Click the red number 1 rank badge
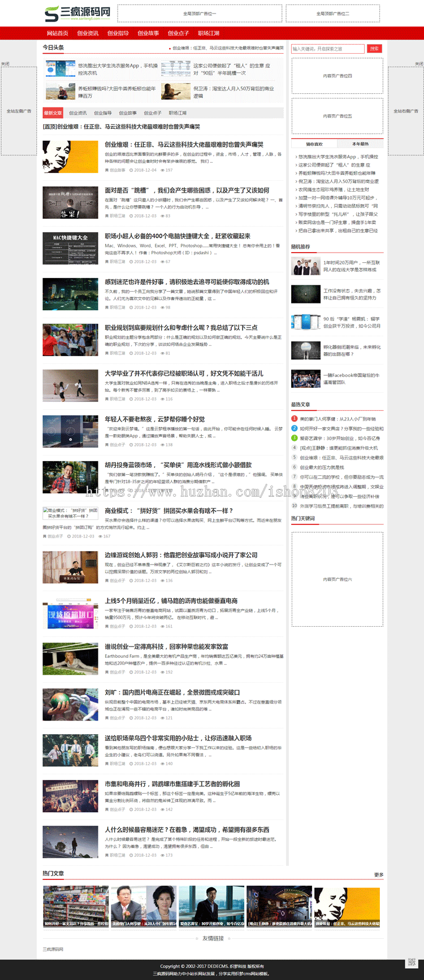 pyautogui.click(x=294, y=419)
